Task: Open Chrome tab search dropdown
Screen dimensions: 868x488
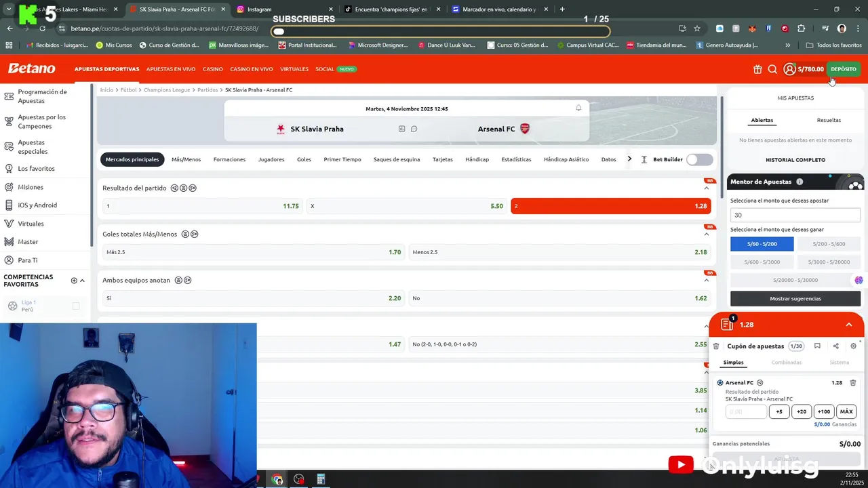Action: pos(9,9)
